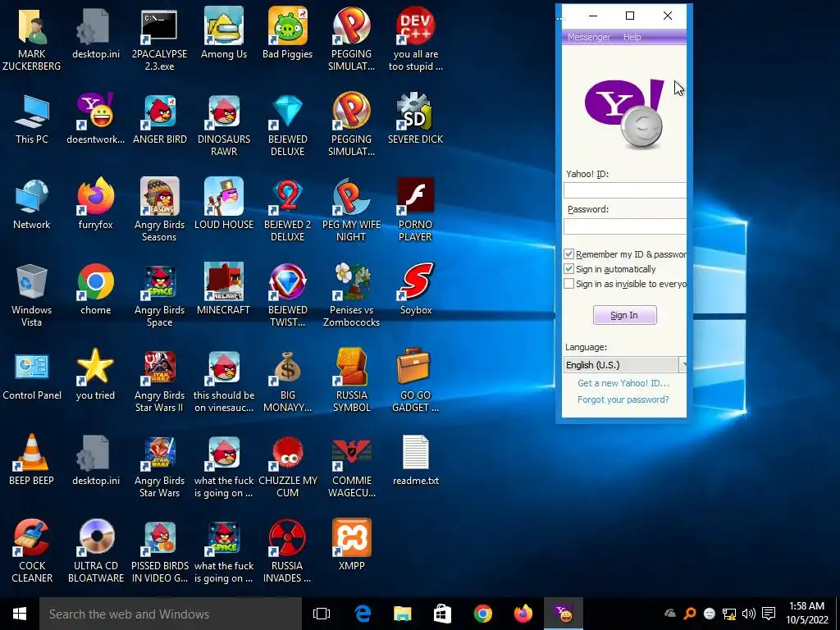840x630 pixels.
Task: Click the Yahoo! ID input field
Action: click(x=624, y=190)
